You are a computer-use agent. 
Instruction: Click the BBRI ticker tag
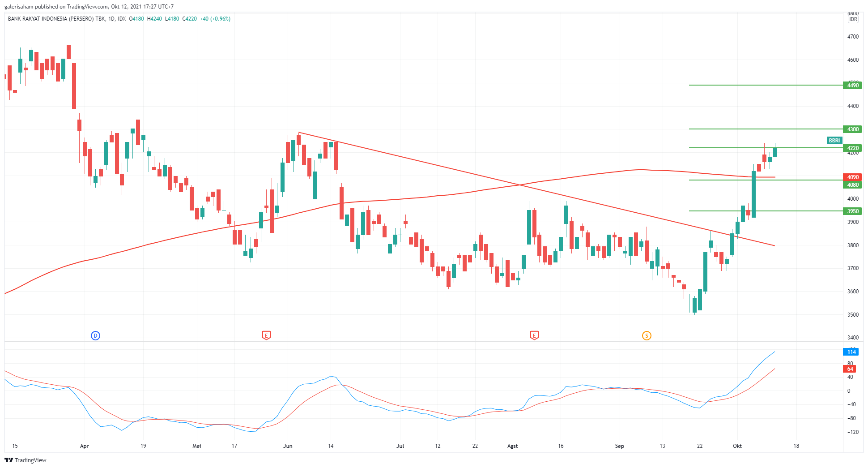tap(834, 140)
